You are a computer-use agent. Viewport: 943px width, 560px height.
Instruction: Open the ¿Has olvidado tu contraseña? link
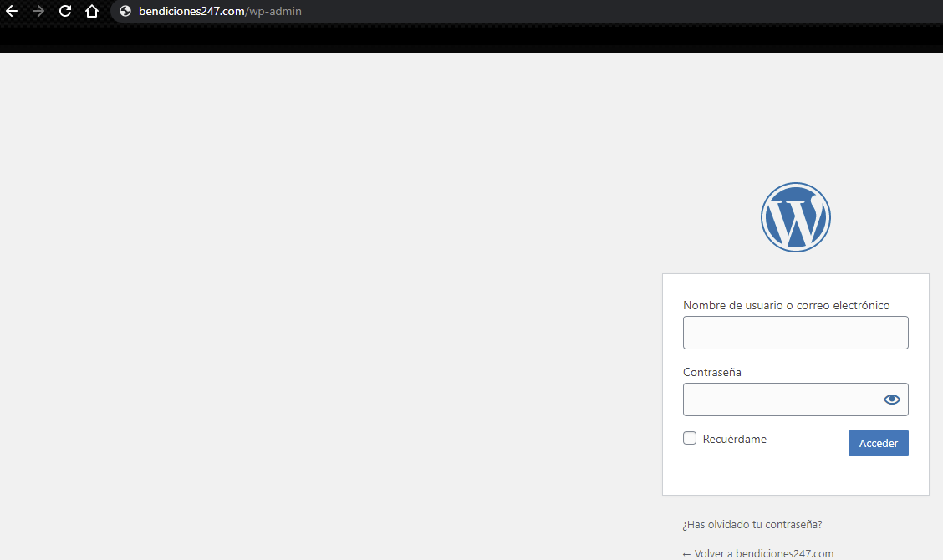(752, 525)
